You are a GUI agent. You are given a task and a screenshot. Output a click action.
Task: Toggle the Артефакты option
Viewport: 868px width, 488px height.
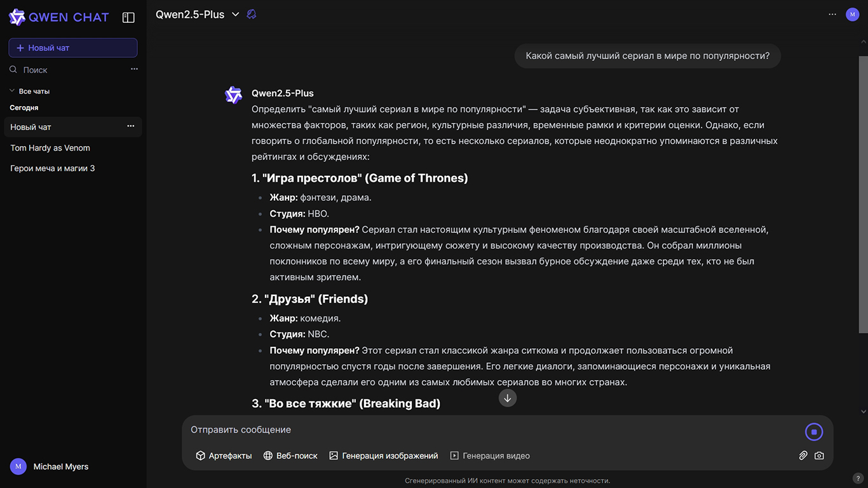point(224,456)
